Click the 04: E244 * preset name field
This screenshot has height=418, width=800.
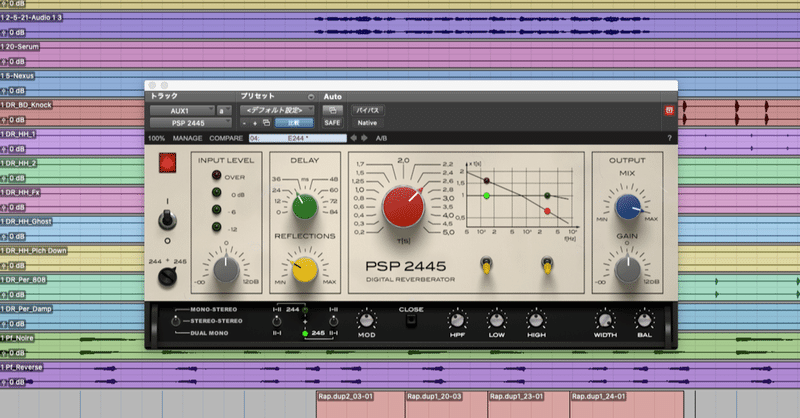click(x=298, y=138)
